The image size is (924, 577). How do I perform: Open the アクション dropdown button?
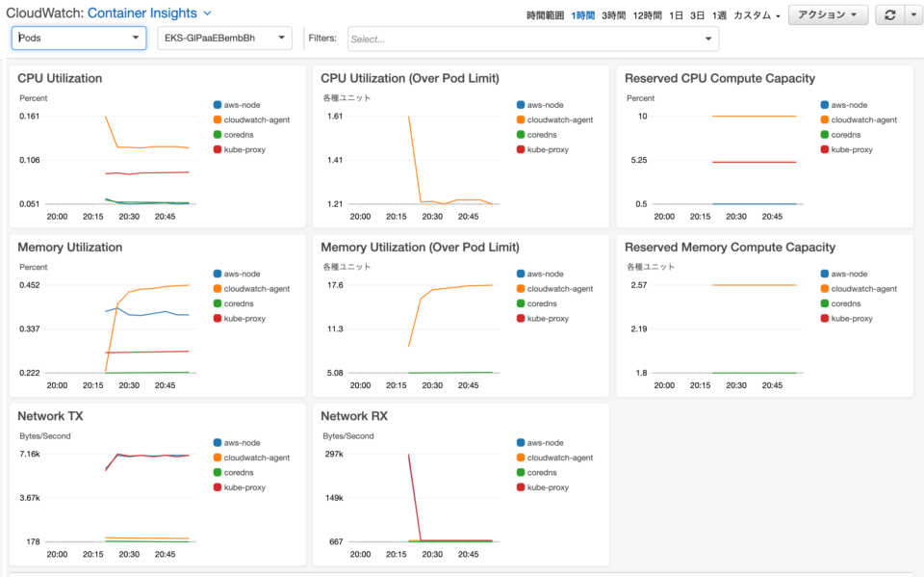click(828, 14)
